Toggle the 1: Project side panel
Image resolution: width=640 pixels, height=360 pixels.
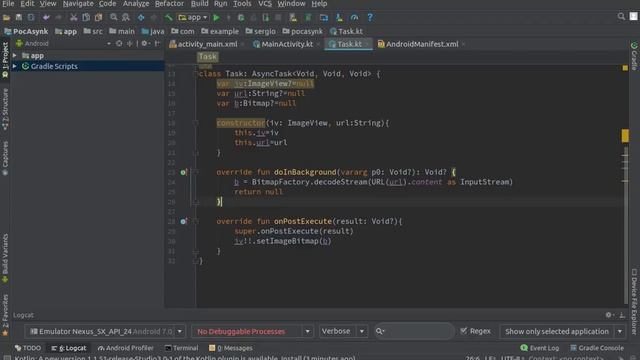[x=5, y=60]
